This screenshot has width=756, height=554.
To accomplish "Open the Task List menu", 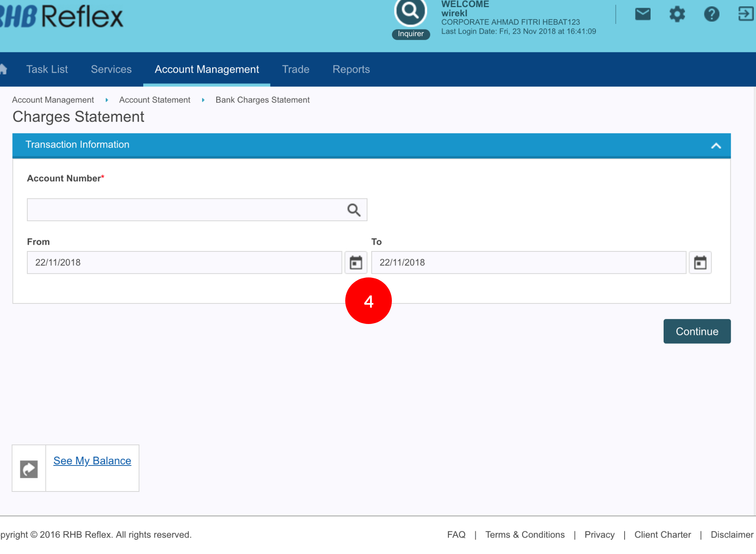I will coord(47,69).
